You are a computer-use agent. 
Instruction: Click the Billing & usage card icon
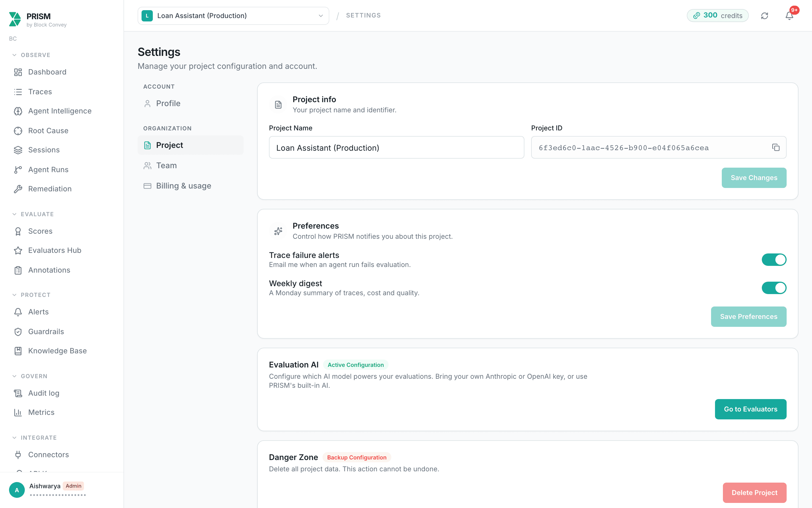[147, 186]
